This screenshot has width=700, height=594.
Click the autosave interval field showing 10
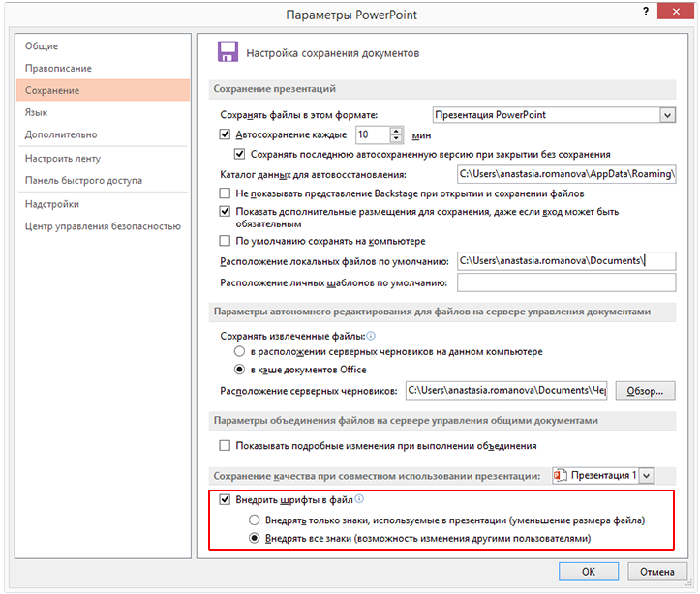(x=373, y=134)
